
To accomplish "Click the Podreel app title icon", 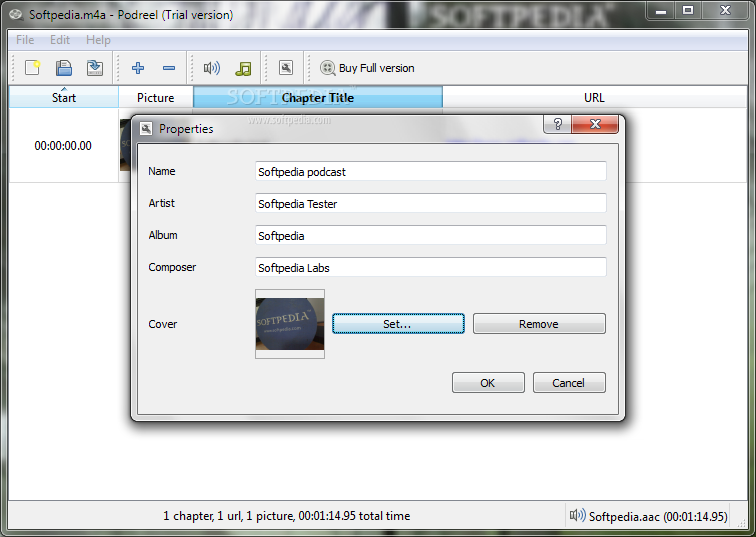I will coord(16,14).
